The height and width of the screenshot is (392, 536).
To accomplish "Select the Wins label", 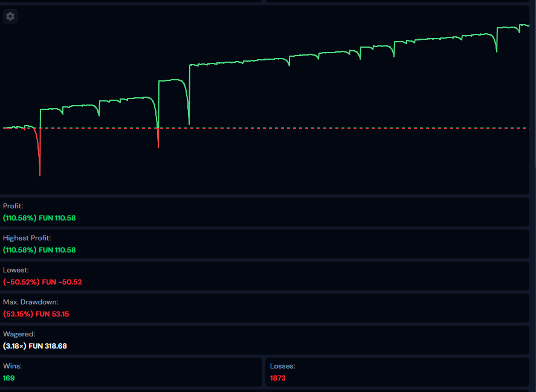I will pyautogui.click(x=12, y=366).
